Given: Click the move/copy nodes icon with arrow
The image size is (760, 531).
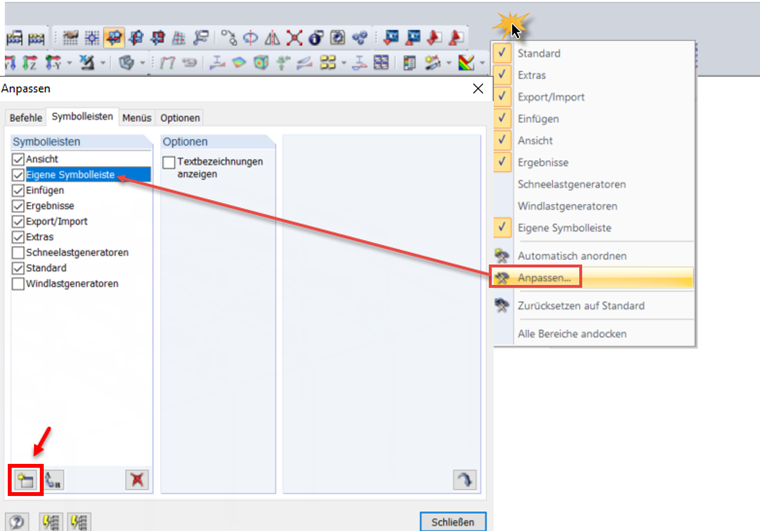Looking at the screenshot, I should (x=228, y=37).
